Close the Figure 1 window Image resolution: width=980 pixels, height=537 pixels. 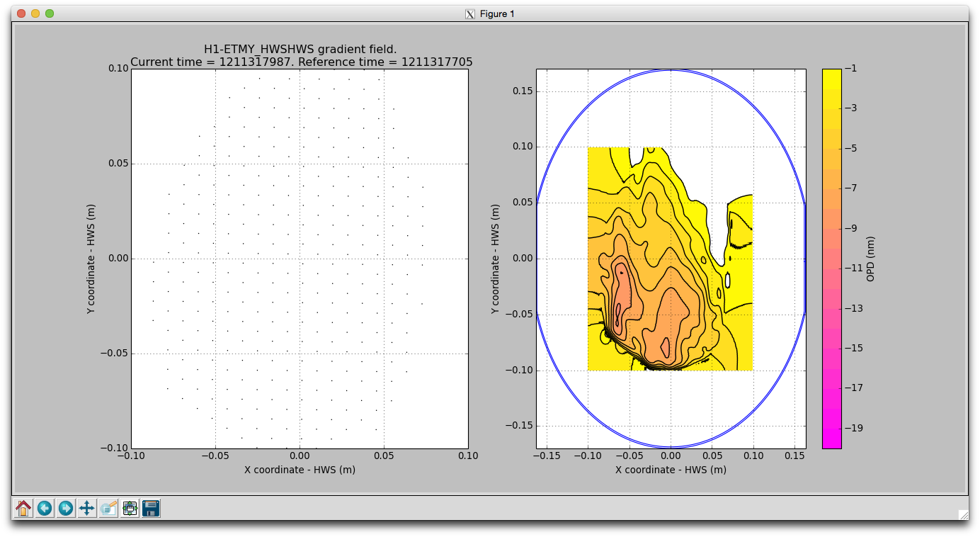(x=21, y=13)
